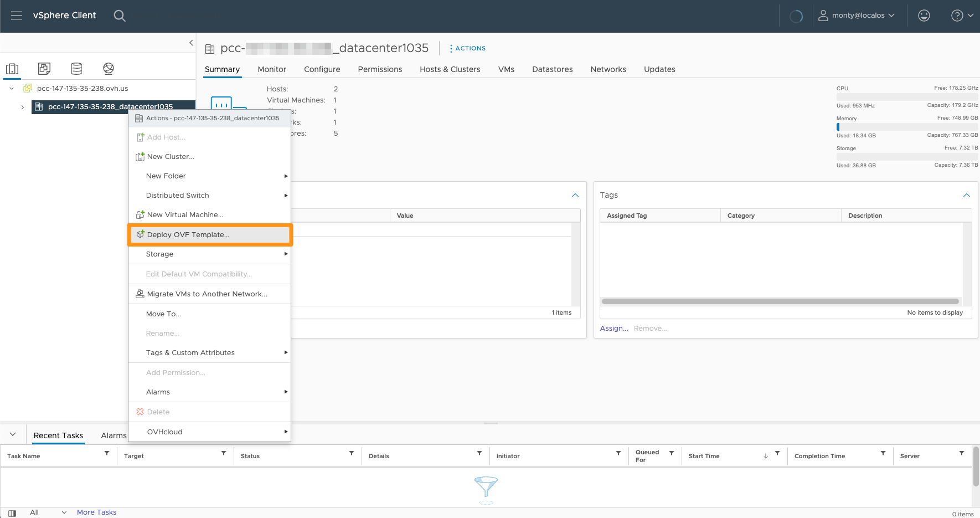Switch to the VMs tab
This screenshot has width=980, height=518.
(x=506, y=69)
